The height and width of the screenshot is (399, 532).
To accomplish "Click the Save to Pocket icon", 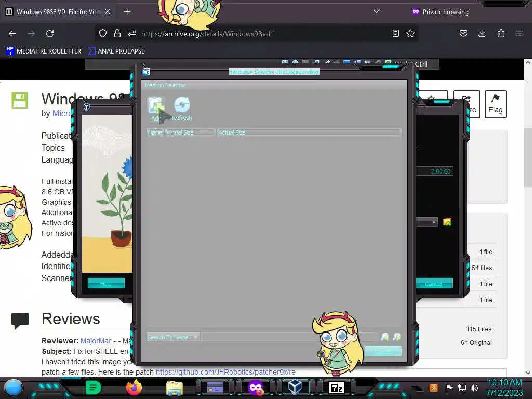I will pos(463,33).
